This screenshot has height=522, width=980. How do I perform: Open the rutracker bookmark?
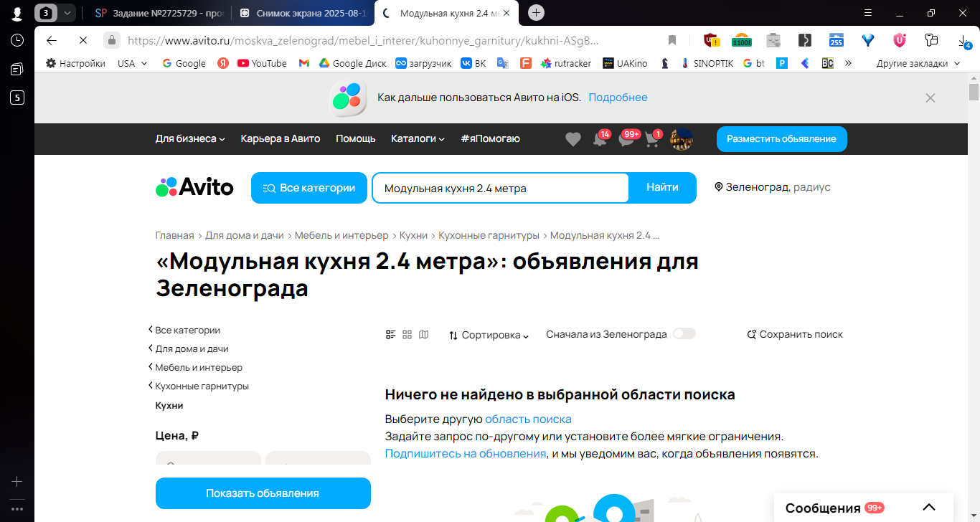coord(566,63)
